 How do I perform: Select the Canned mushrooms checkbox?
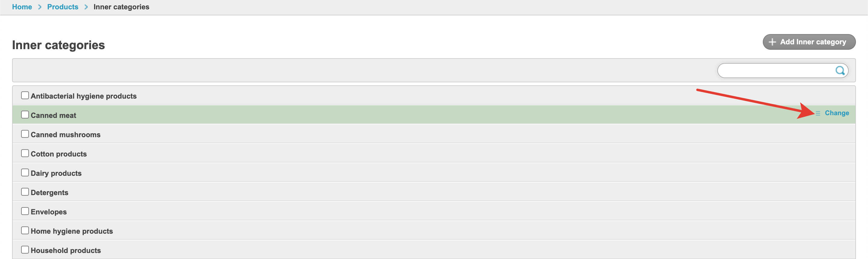click(x=25, y=134)
